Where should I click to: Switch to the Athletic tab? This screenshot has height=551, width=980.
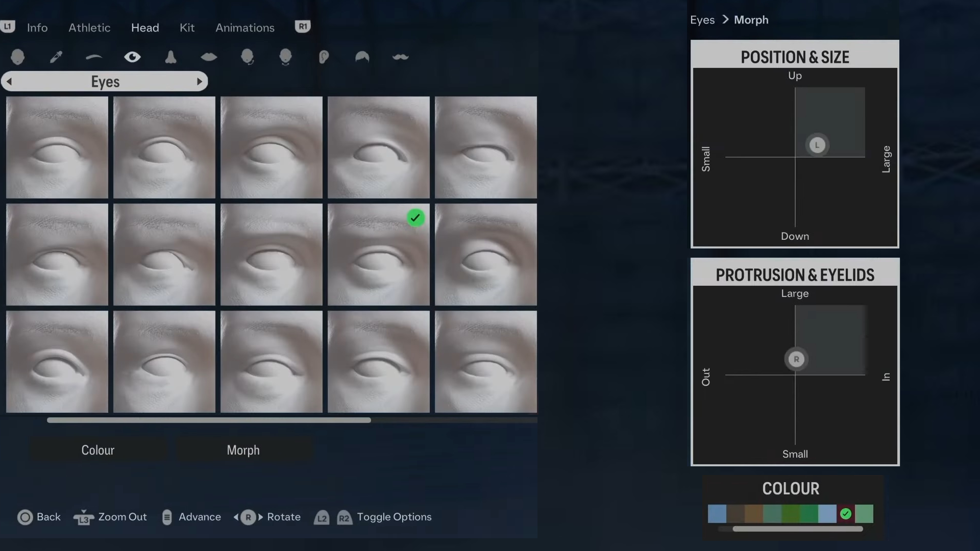point(89,27)
